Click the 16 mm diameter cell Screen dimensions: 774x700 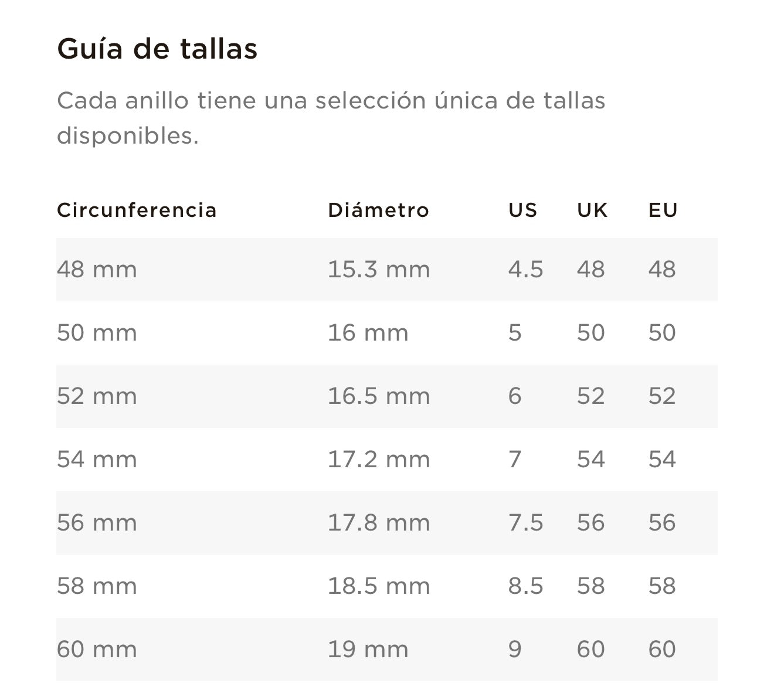[368, 333]
